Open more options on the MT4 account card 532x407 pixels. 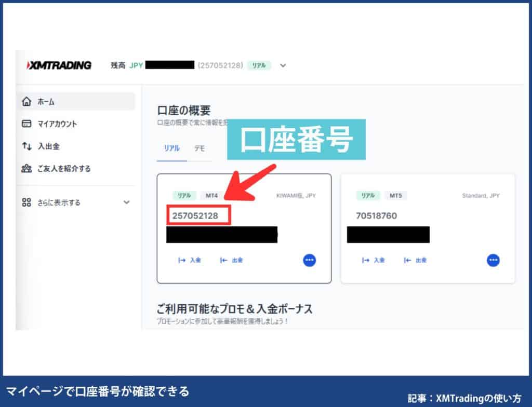309,260
